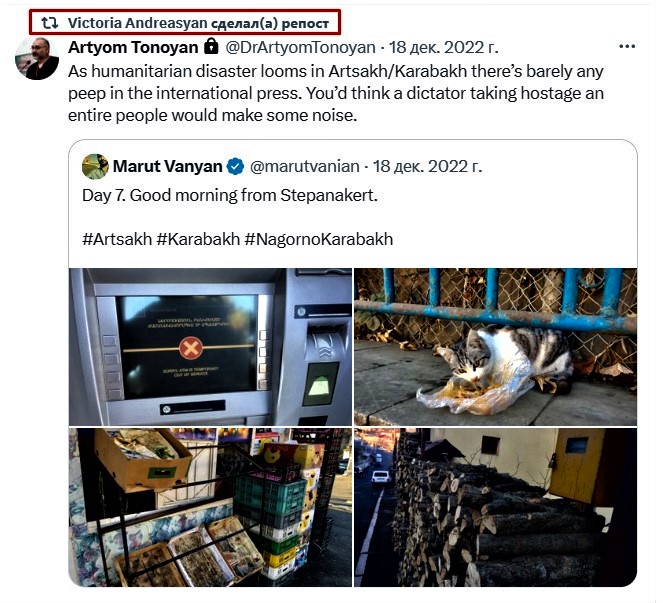
Task: Open the #Artsakh hashtag
Action: pyautogui.click(x=117, y=239)
